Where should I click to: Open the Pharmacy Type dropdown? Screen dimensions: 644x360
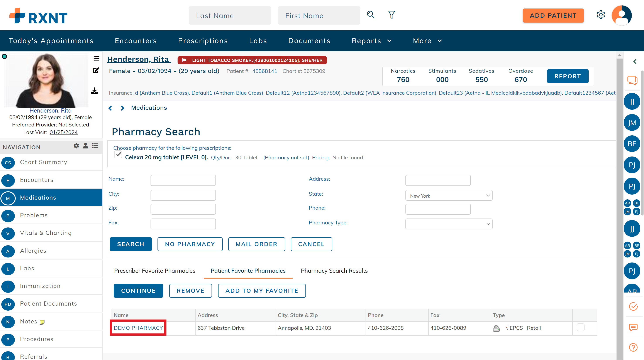(449, 224)
